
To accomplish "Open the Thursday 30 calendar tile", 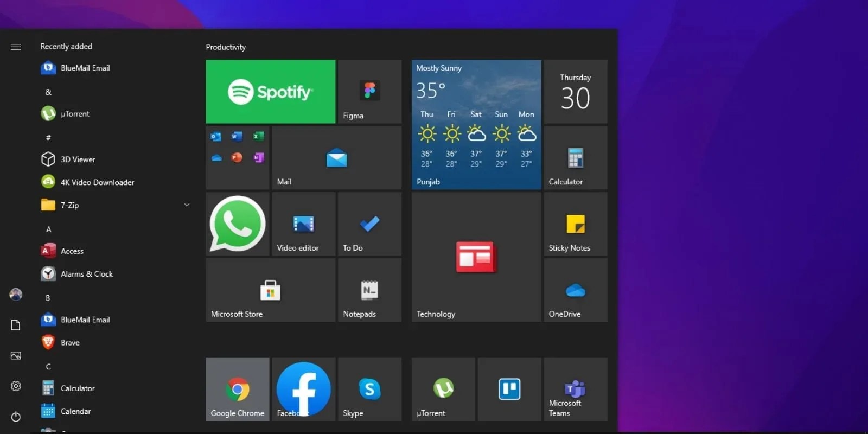I will click(576, 92).
